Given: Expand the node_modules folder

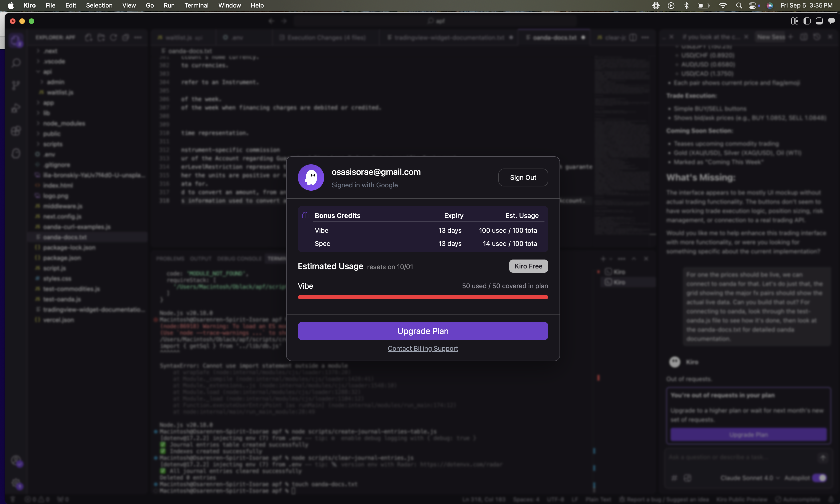Looking at the screenshot, I should click(64, 123).
